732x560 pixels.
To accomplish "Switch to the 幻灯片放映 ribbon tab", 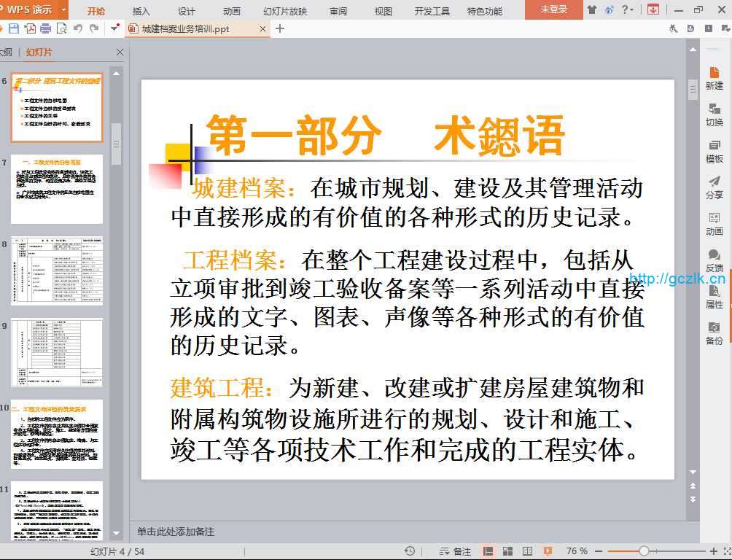I will point(285,11).
